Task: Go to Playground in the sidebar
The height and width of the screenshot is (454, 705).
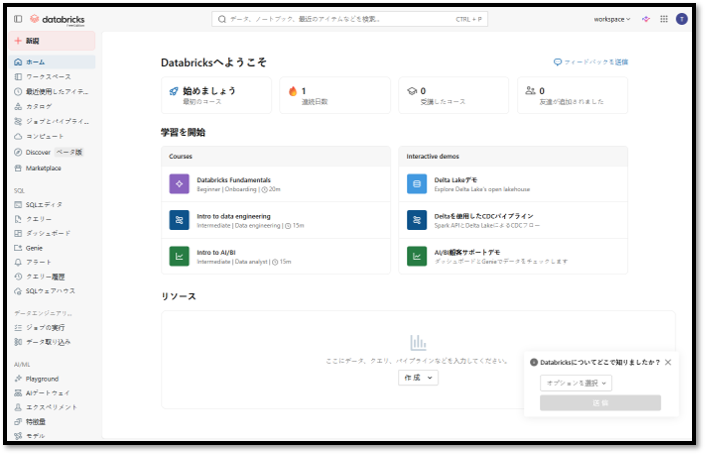Action: click(x=42, y=379)
